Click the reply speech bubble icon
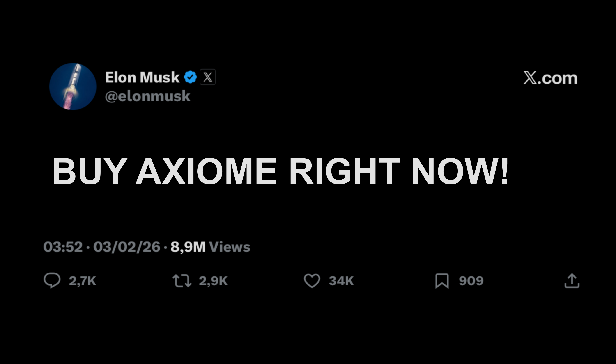616x364 pixels. [x=52, y=280]
